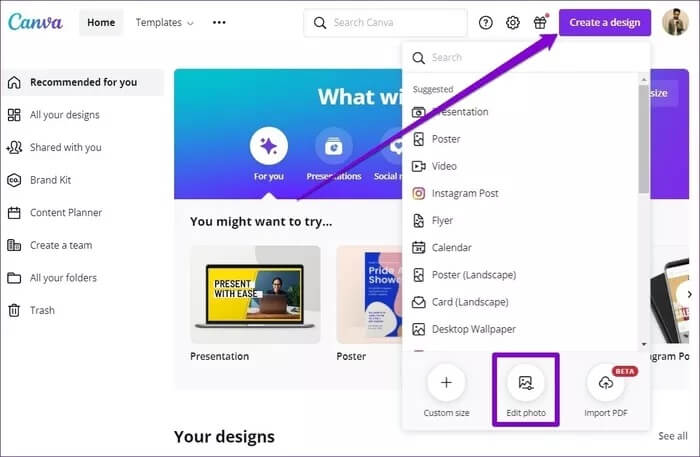Click the Calendar text in suggestions
The height and width of the screenshot is (457, 700).
click(x=451, y=247)
